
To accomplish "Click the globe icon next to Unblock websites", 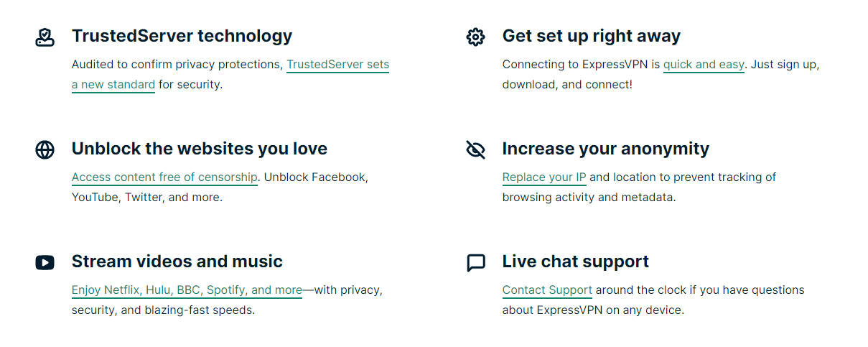I will (45, 149).
